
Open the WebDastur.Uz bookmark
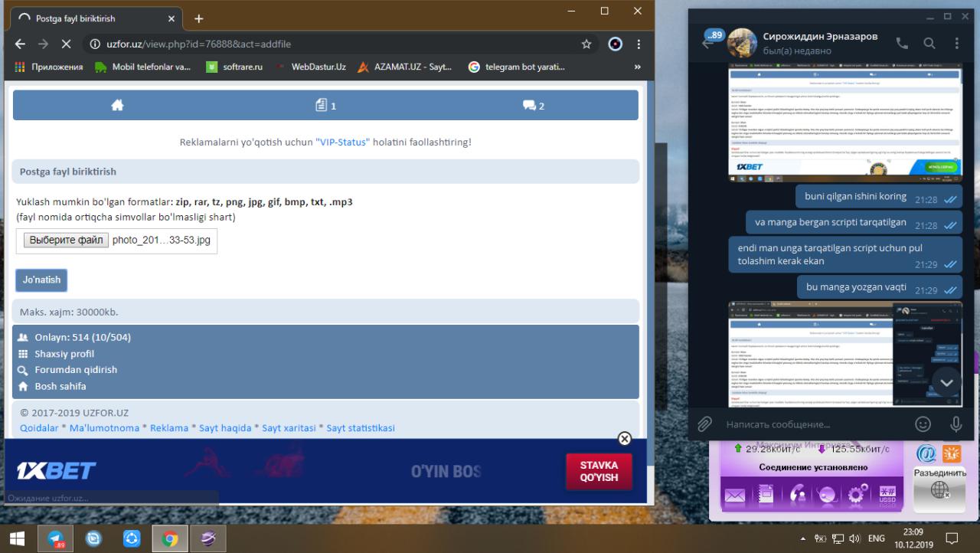318,67
